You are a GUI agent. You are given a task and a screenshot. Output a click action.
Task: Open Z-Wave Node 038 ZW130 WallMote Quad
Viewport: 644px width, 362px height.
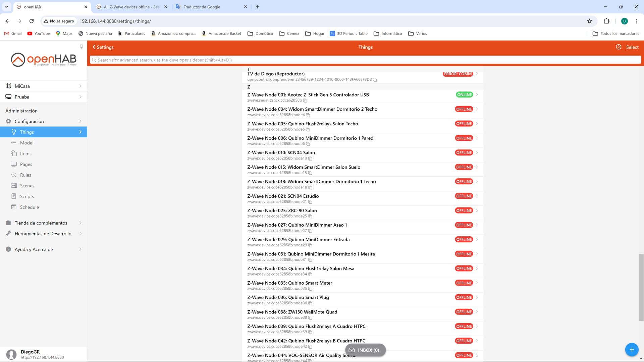tap(363, 314)
